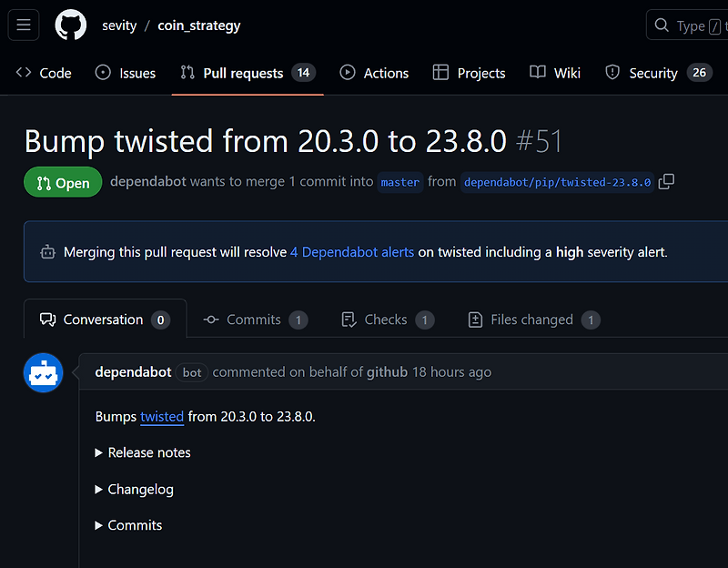Click dependabot's bot avatar

(x=43, y=372)
